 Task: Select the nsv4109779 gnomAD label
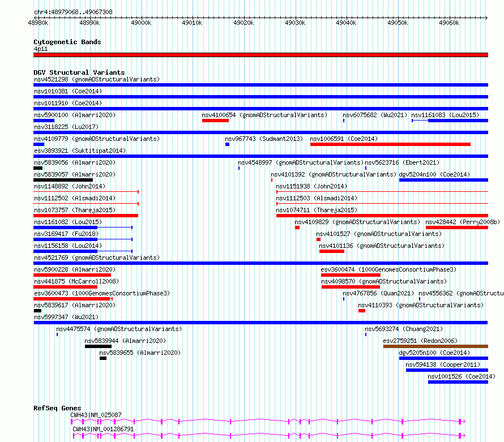[97, 139]
